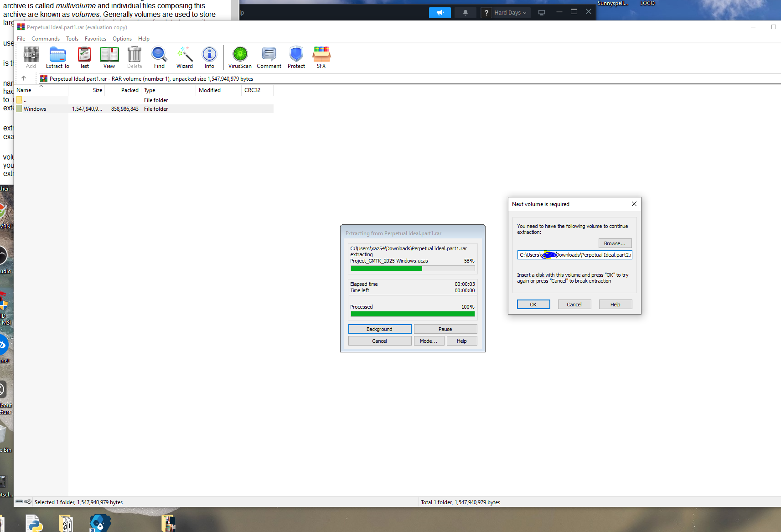Screen dimensions: 781x532
Task: Click the question mark icon in top window
Action: [486, 13]
